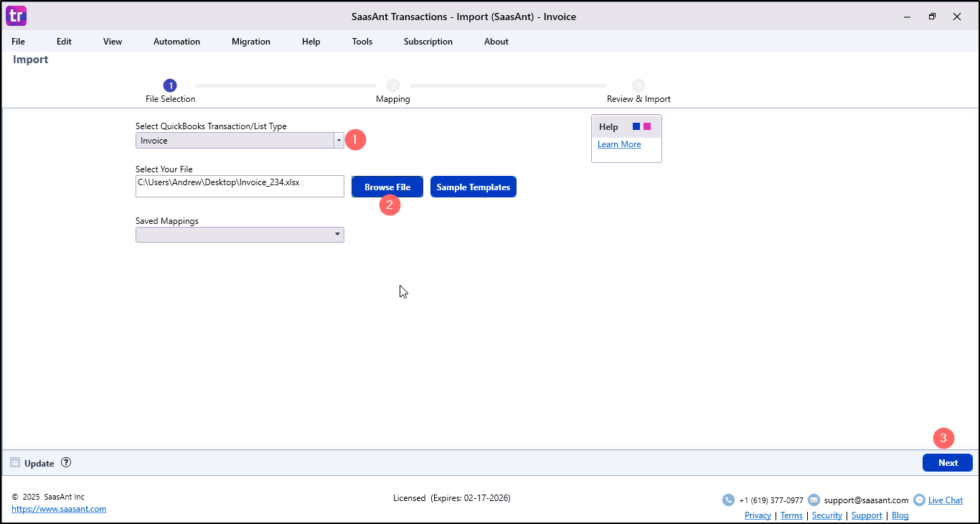Enable the Update checkbox
Image resolution: width=980 pixels, height=524 pixels.
(15, 463)
